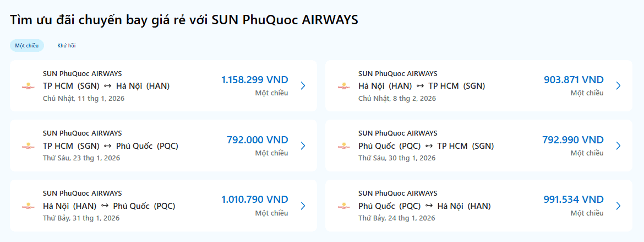Open chevron arrow for 1.158.299 VND flight
The image size is (644, 242).
(x=303, y=86)
